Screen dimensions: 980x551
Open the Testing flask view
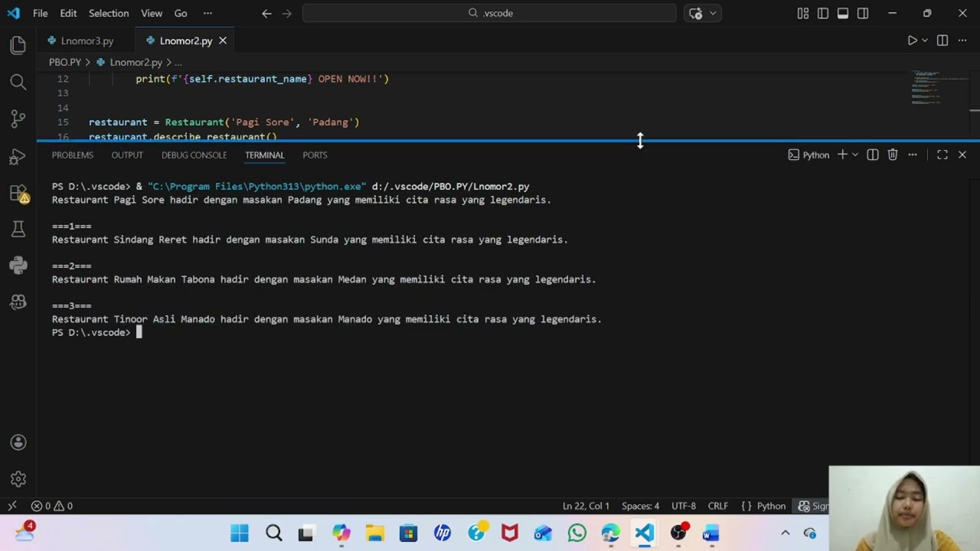(x=18, y=229)
